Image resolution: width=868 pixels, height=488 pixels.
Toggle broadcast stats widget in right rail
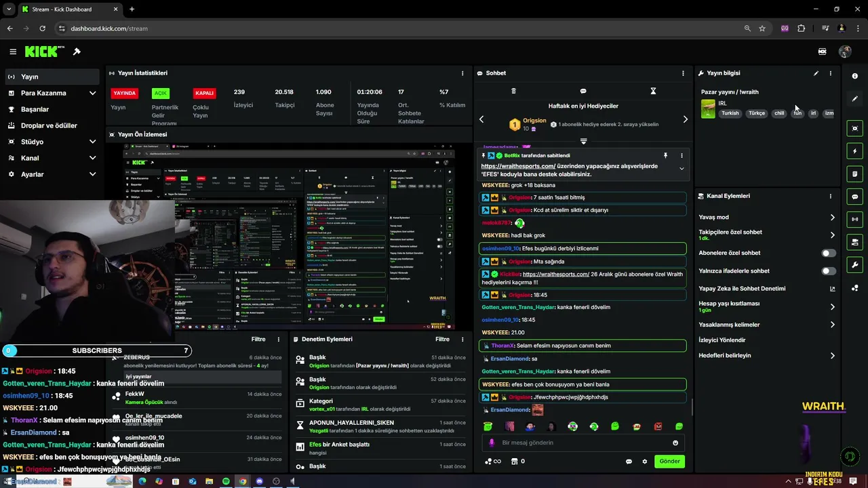point(855,220)
